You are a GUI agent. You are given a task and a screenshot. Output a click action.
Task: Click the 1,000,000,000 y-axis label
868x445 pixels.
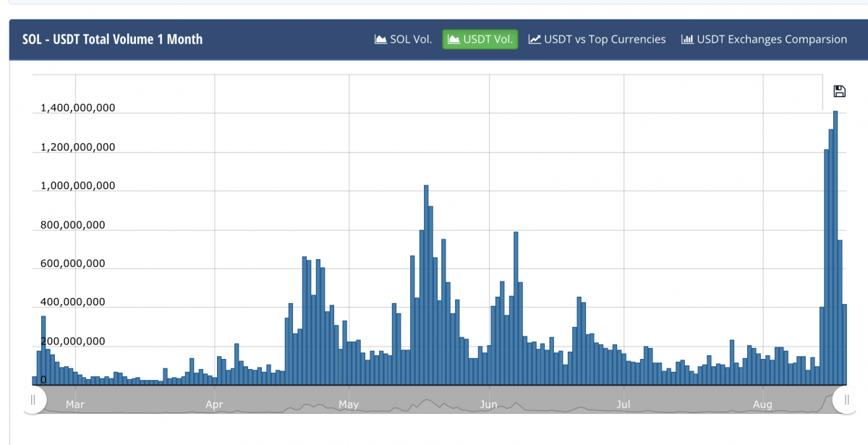pos(77,186)
